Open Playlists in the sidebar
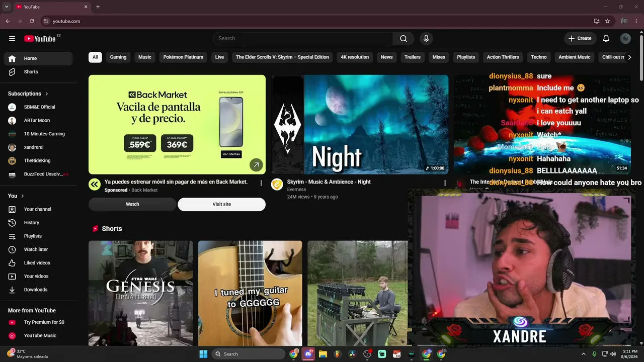 38,236
